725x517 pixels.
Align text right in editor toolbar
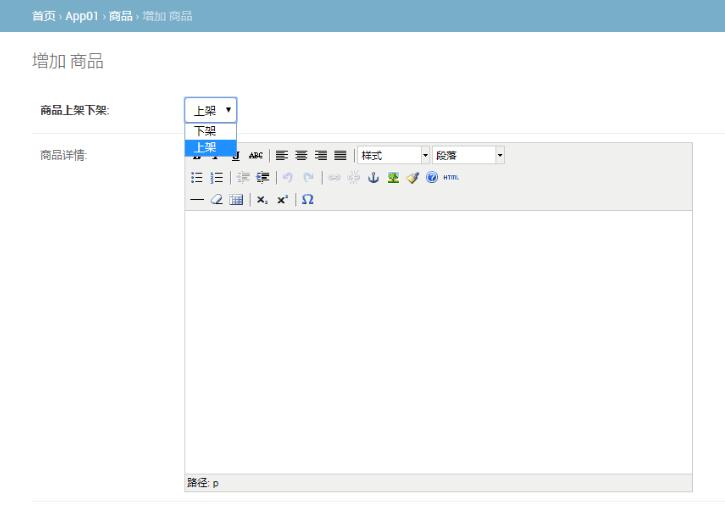321,155
